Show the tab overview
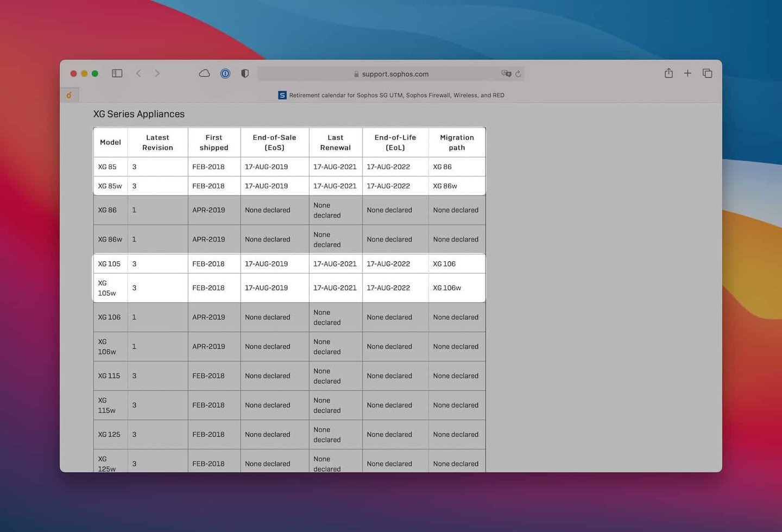 [707, 73]
